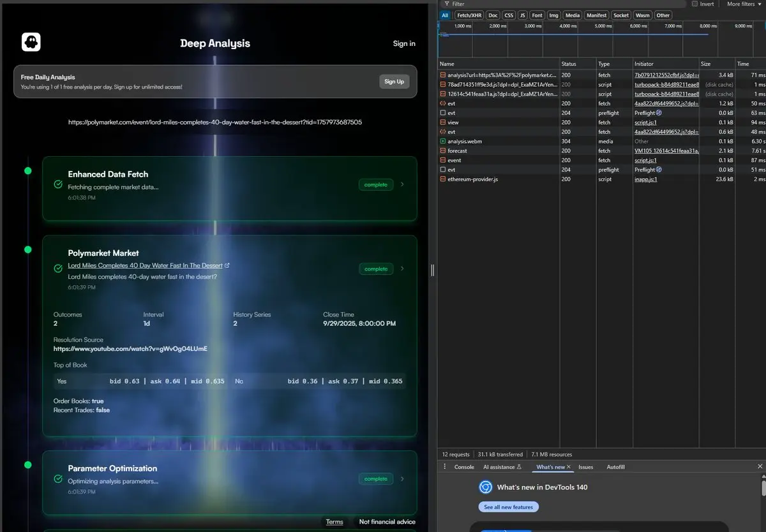The image size is (766, 532).
Task: Filter requests by Media type
Action: coord(573,15)
